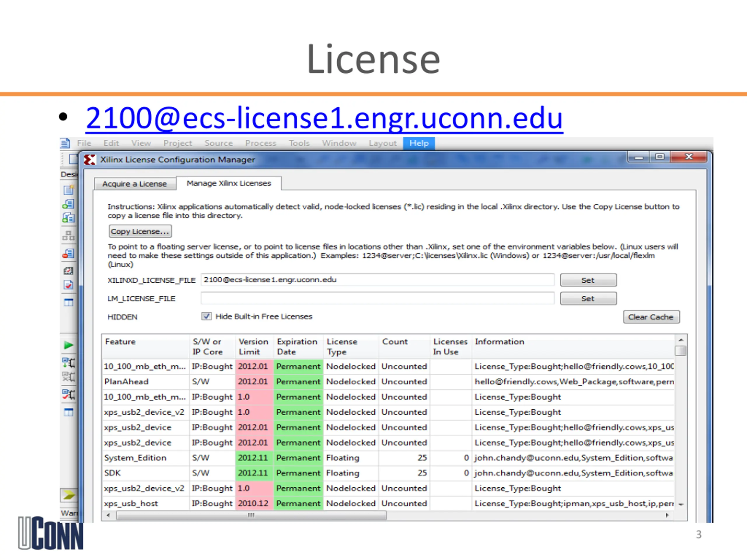Click the green Run process arrow
This screenshot has width=747, height=560.
coord(69,345)
